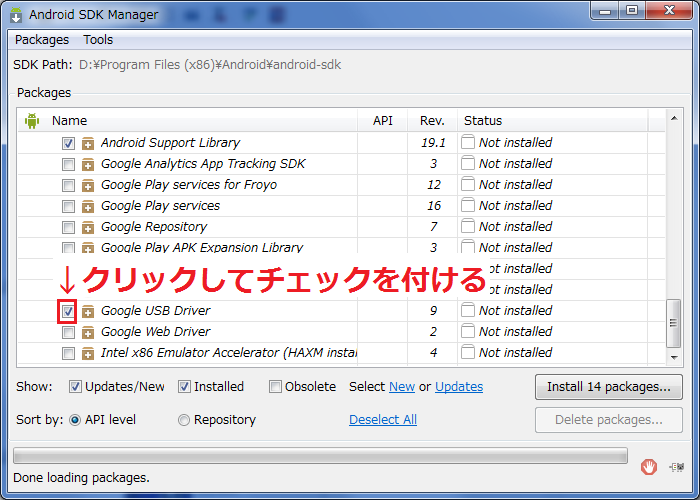Viewport: 700px width, 500px height.
Task: Check Google Analytics App Tracking SDK checkbox
Action: point(68,164)
